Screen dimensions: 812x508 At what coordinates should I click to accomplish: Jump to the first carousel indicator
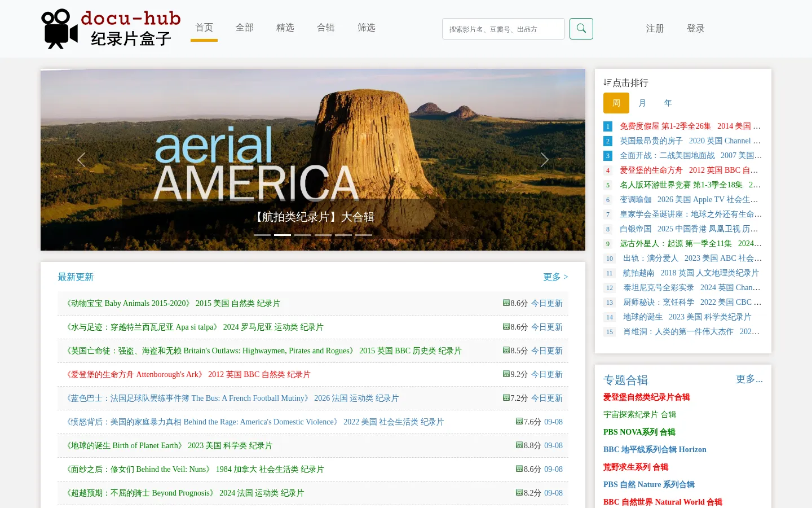262,235
